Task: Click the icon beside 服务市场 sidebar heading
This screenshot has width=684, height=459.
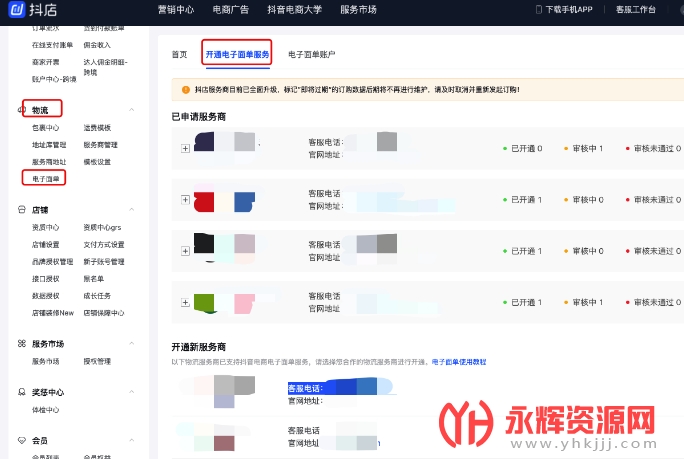Action: 22,343
